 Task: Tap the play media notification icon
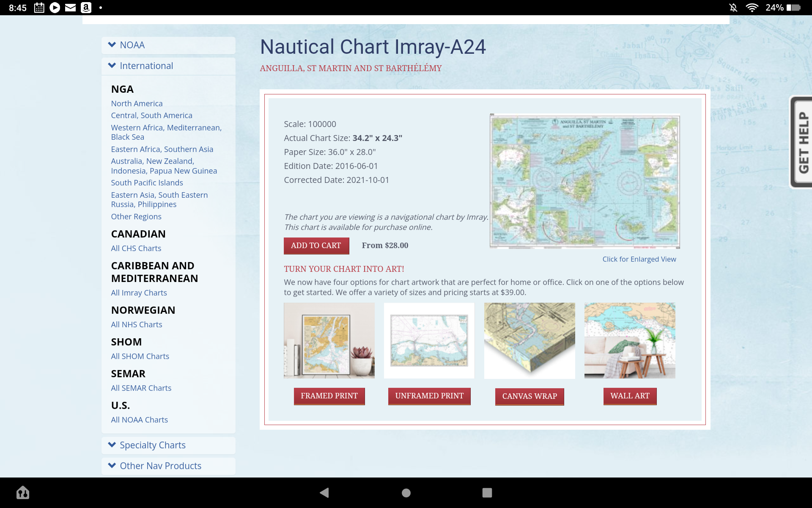tap(55, 8)
